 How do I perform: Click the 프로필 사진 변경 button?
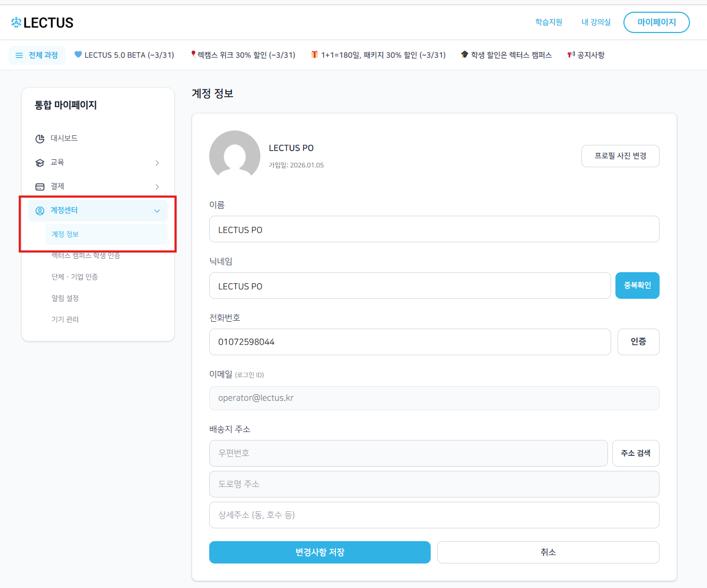[x=620, y=156]
